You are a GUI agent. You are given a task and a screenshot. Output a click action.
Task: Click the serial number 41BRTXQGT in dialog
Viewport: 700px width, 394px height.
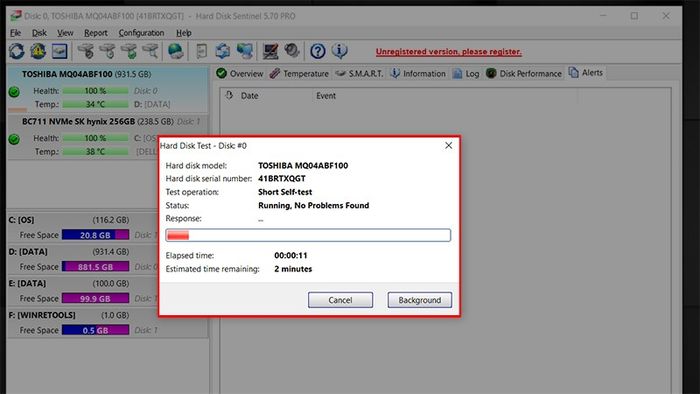282,178
